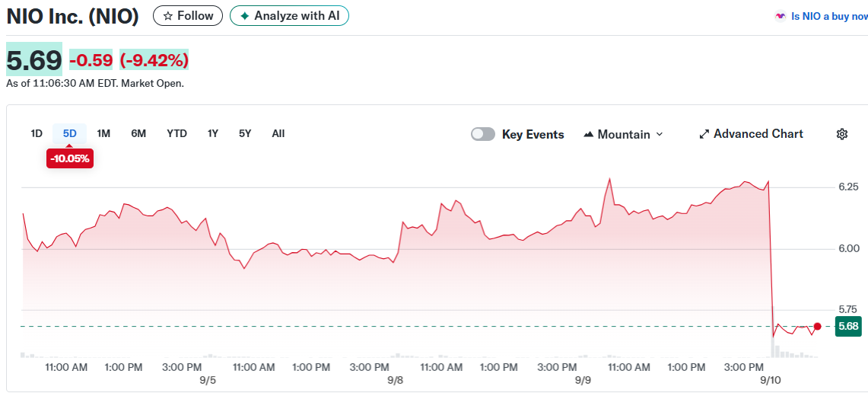This screenshot has height=393, width=868.
Task: Click the purple icon beside 'Is NIO a buy now'
Action: click(x=780, y=17)
